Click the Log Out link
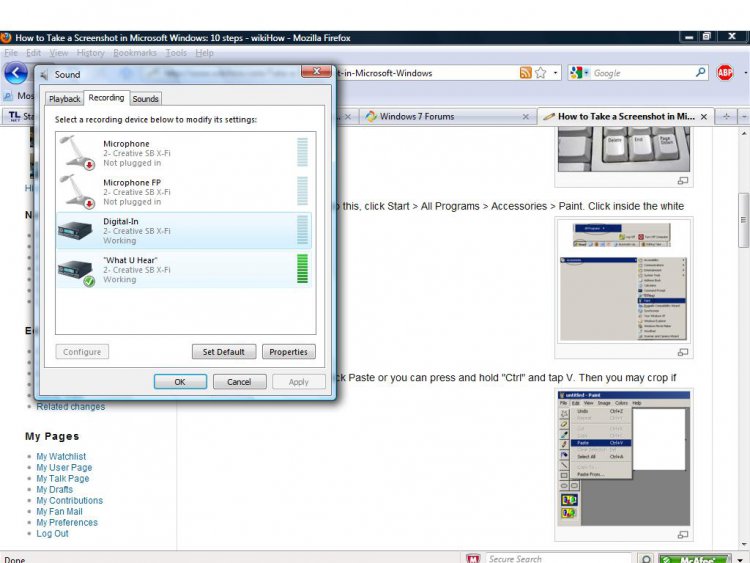 52,533
